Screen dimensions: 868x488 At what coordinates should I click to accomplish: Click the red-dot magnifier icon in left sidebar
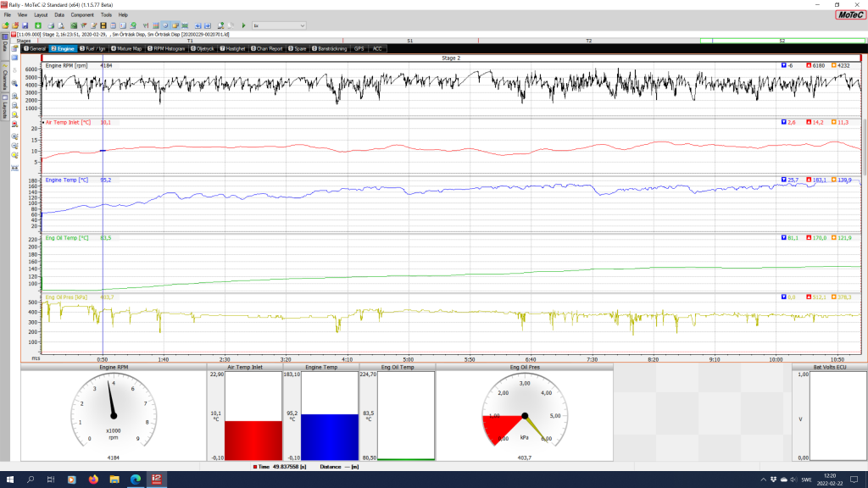[14, 125]
